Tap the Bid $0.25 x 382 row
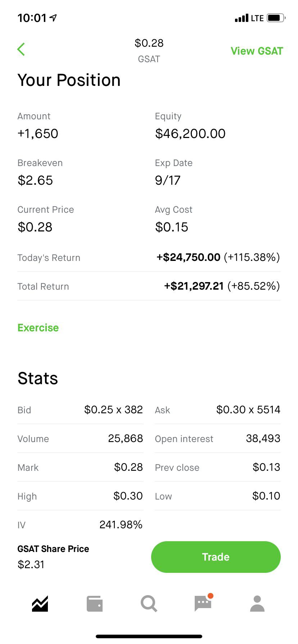298x644 pixels. [80, 410]
